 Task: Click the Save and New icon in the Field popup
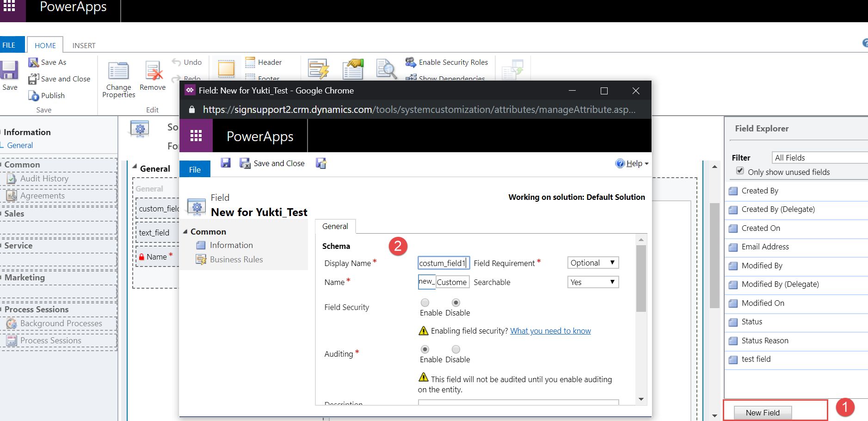[321, 163]
